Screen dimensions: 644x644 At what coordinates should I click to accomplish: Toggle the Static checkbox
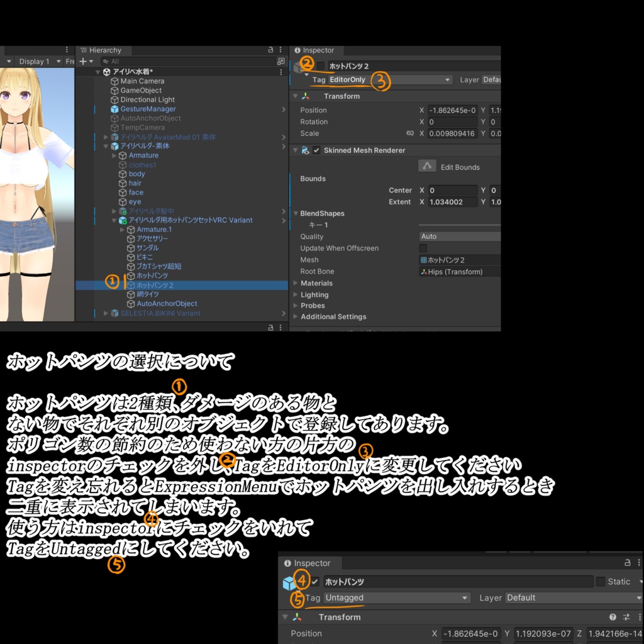click(x=600, y=582)
